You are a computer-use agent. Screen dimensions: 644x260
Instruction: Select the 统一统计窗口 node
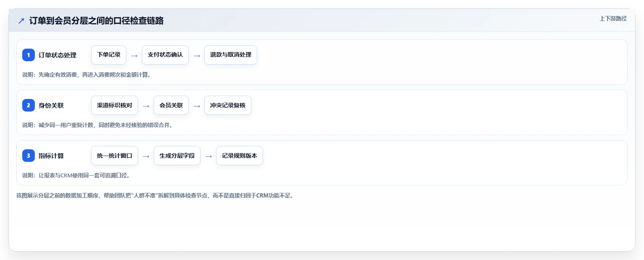point(115,156)
